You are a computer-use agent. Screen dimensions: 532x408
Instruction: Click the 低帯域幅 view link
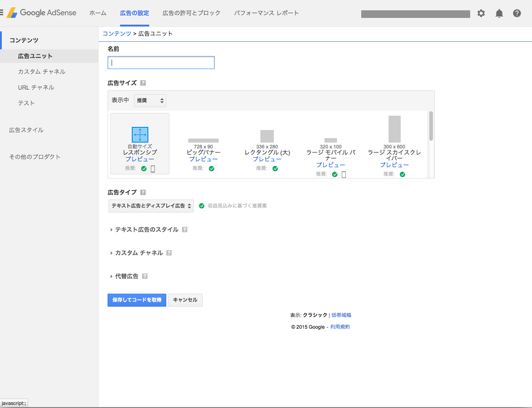pos(341,315)
